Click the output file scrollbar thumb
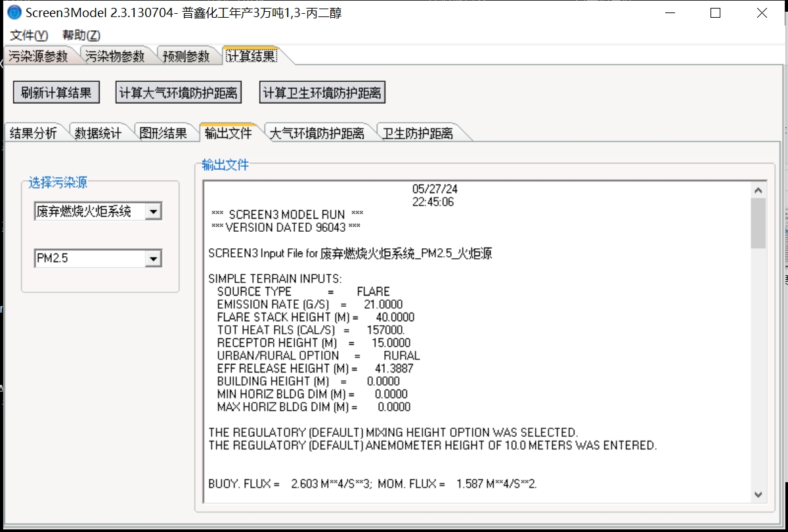Screen dimensions: 788x532 coord(758,223)
